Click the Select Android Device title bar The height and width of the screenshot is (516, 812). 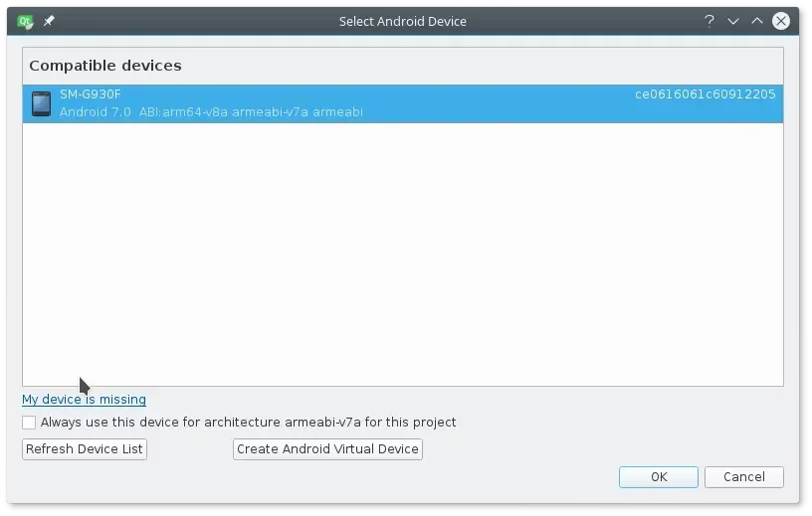[x=402, y=21]
